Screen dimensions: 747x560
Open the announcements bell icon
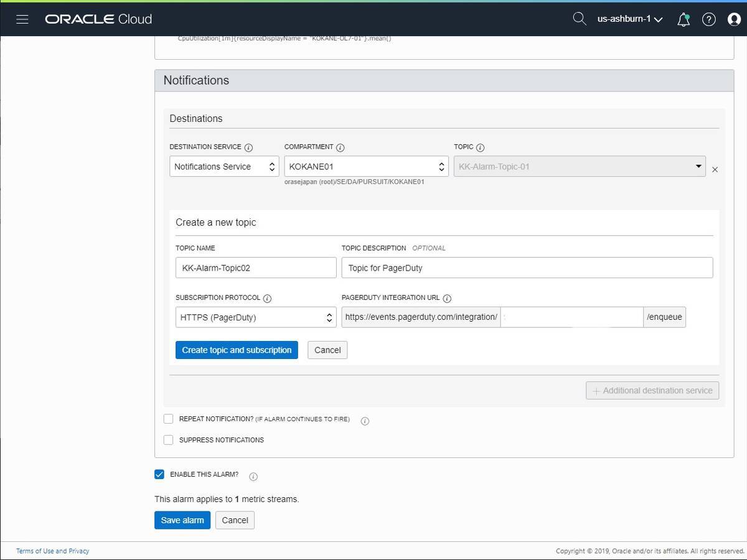(x=684, y=19)
